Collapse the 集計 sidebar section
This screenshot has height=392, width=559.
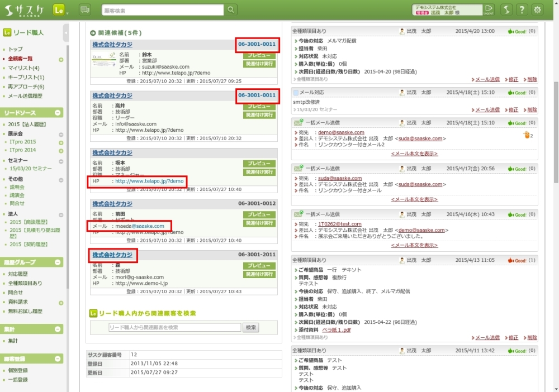point(59,329)
